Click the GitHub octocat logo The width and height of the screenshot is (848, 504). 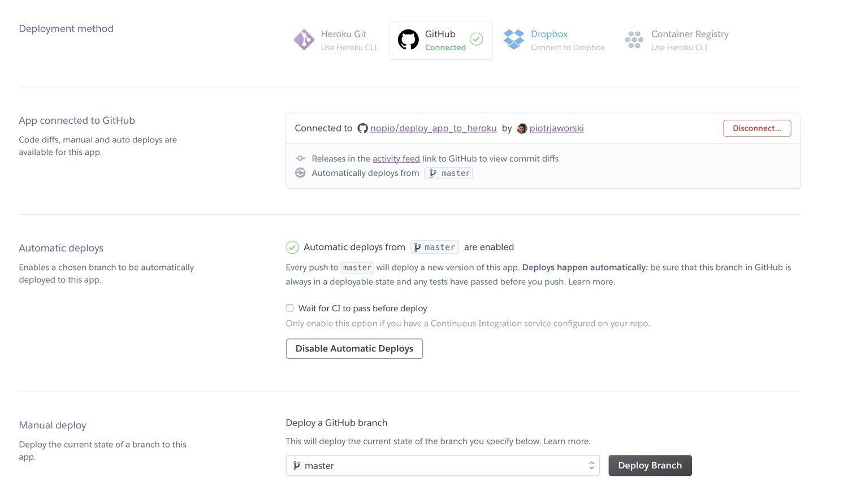coord(408,40)
